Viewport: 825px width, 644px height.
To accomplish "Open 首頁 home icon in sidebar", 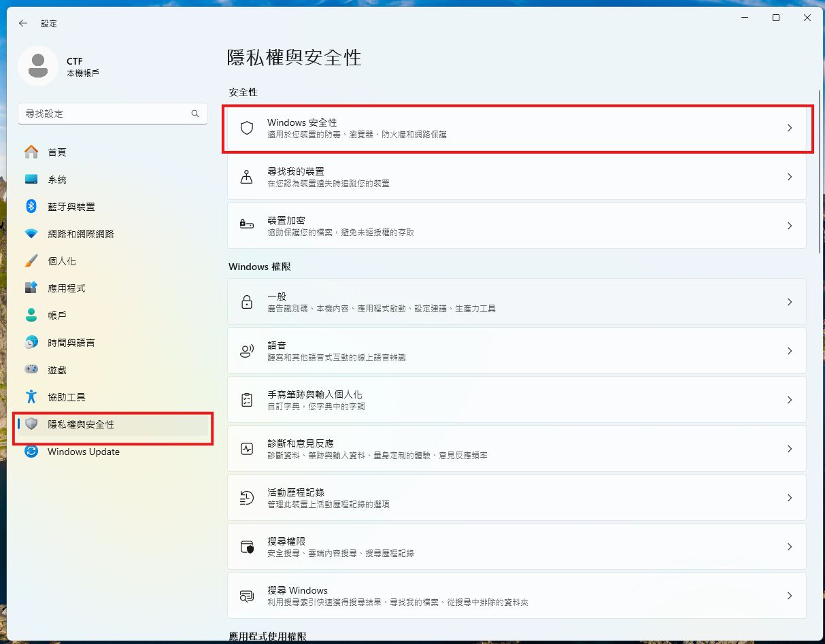I will 31,152.
